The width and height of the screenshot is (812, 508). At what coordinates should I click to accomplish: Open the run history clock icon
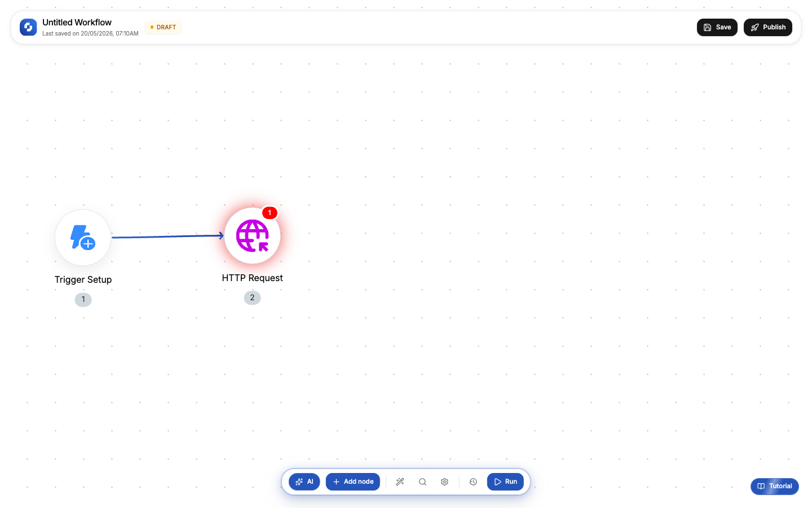coord(473,482)
